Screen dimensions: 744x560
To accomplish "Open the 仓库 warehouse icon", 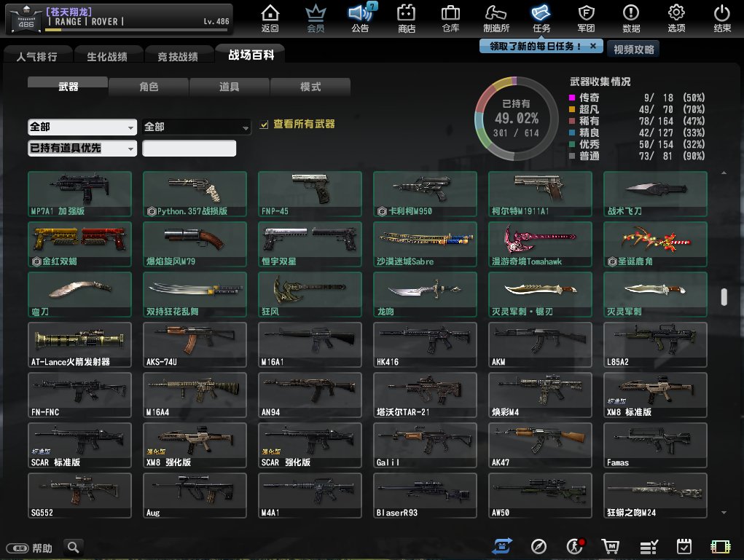I will click(450, 18).
